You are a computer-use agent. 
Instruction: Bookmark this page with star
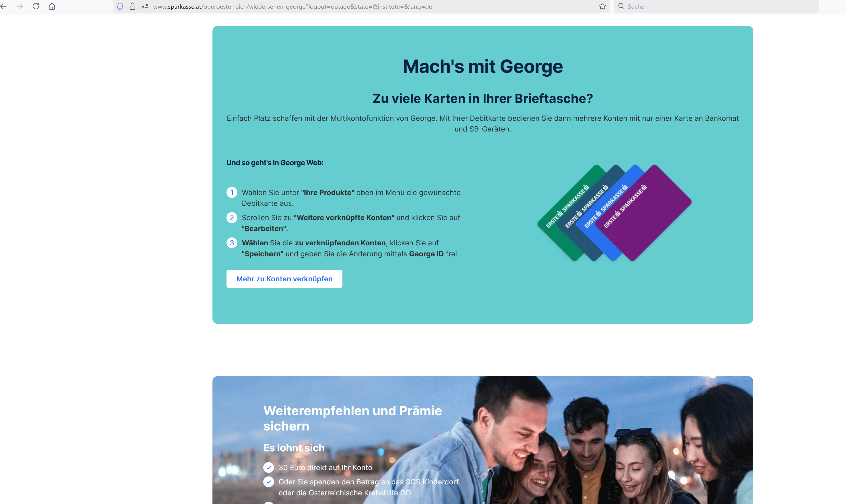tap(602, 6)
